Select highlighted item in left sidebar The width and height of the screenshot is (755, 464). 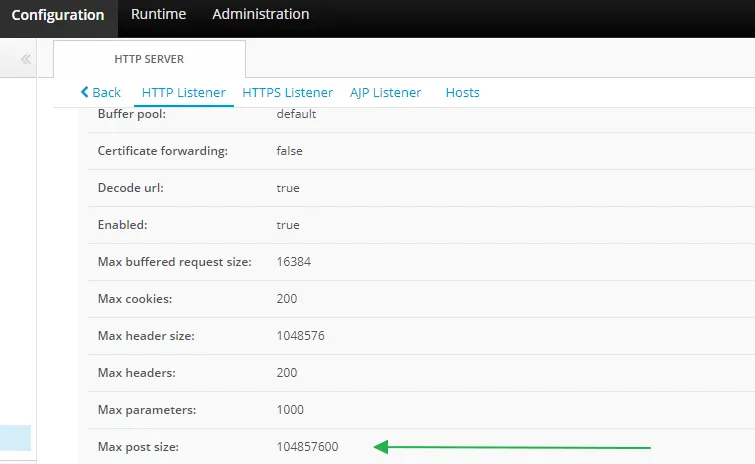coord(15,438)
